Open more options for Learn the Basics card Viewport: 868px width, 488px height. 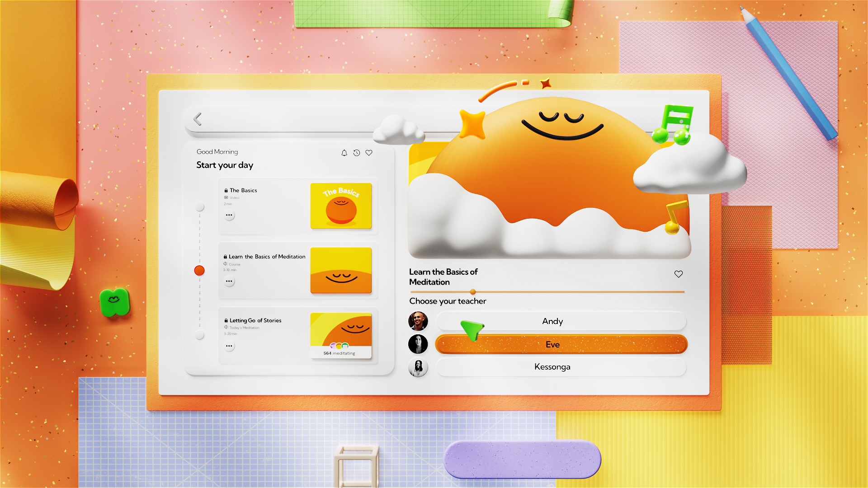229,282
